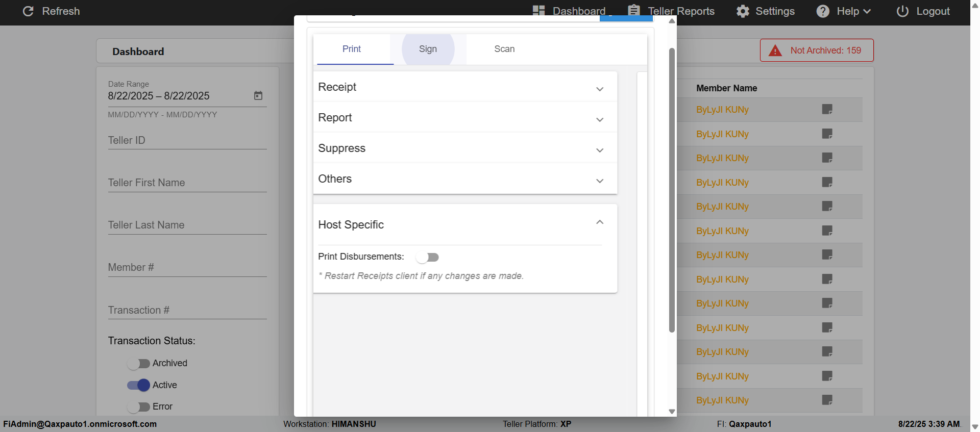Click the page scrollbar down arrow at the window edge

click(975, 427)
